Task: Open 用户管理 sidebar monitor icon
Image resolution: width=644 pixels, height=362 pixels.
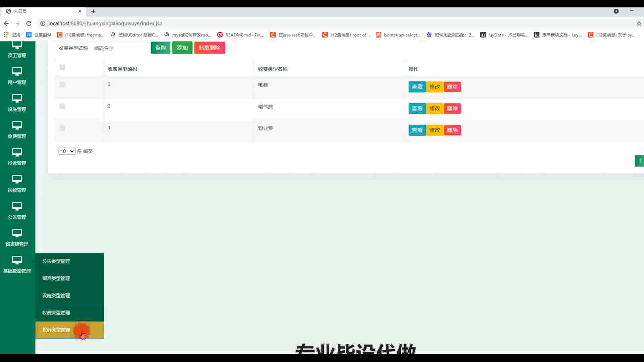Action: point(17,71)
